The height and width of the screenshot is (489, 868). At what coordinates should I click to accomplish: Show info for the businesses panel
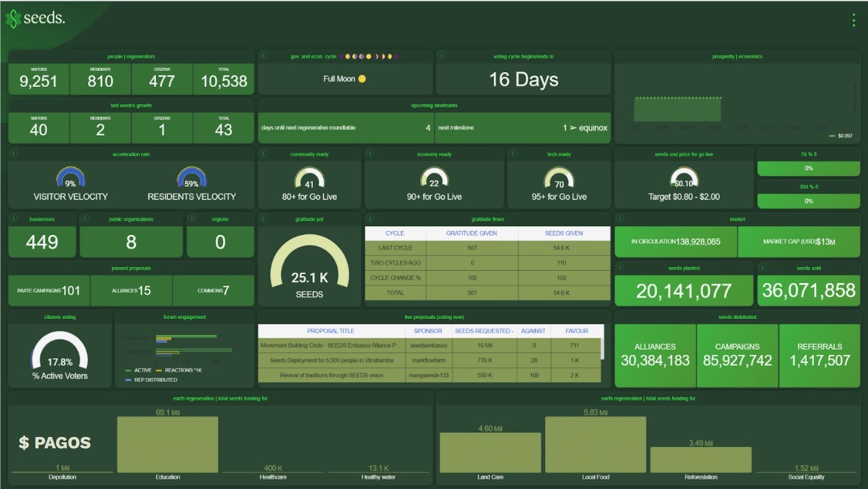pos(13,218)
